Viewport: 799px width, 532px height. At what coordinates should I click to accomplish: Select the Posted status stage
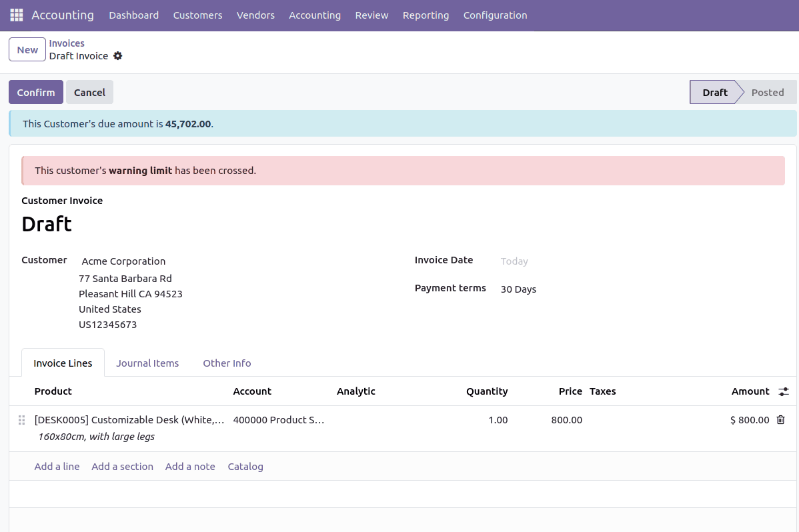[768, 92]
